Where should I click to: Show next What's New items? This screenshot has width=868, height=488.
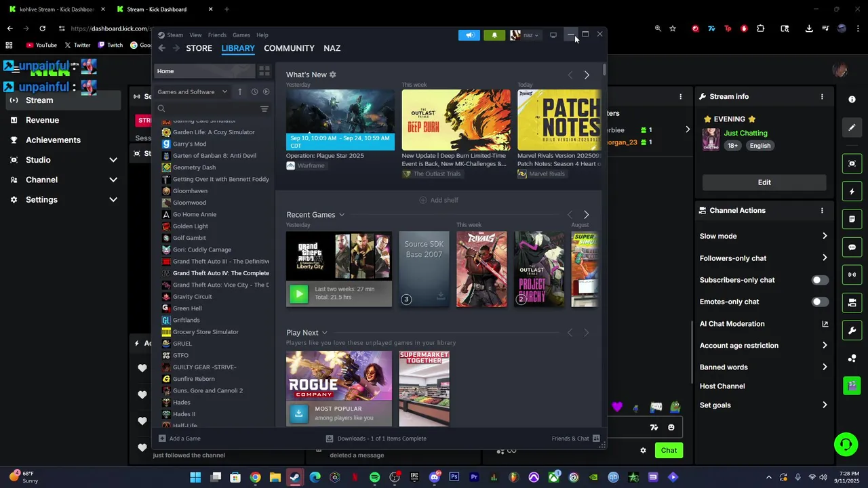click(x=587, y=75)
